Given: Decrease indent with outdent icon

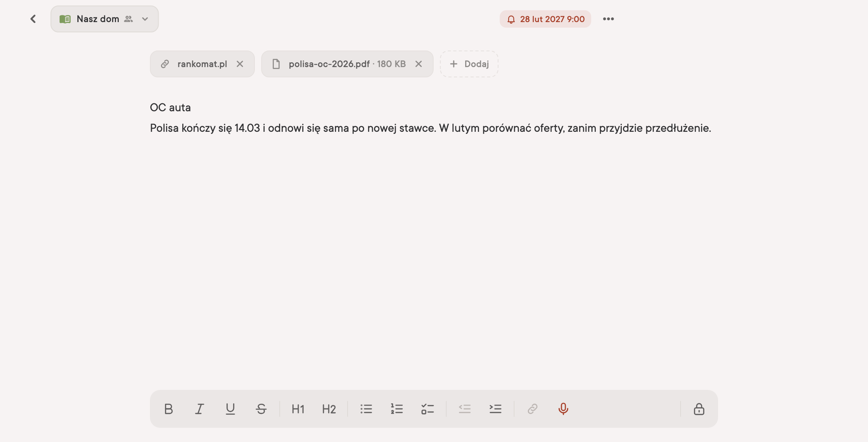Looking at the screenshot, I should pos(465,409).
